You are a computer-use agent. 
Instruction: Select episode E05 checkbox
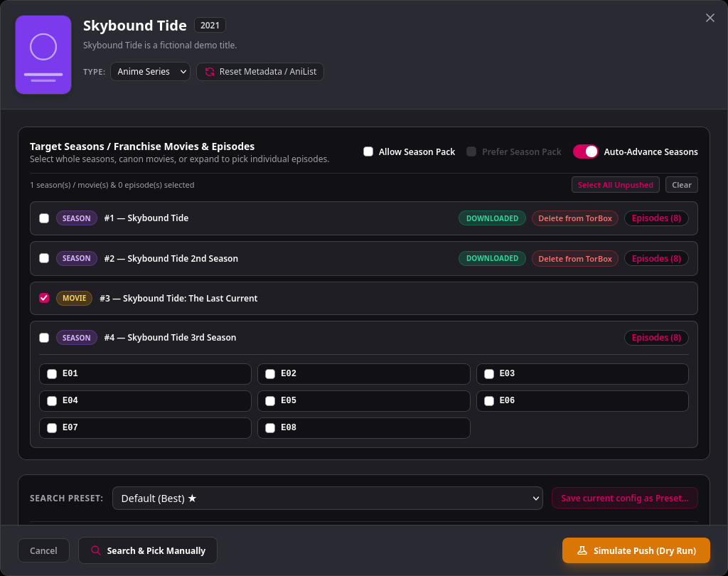(x=270, y=401)
